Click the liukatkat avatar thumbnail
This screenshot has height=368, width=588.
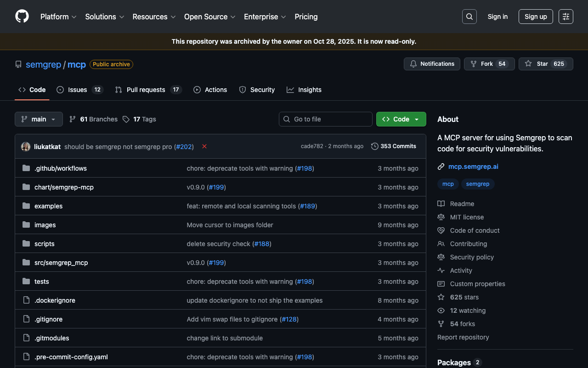point(26,146)
